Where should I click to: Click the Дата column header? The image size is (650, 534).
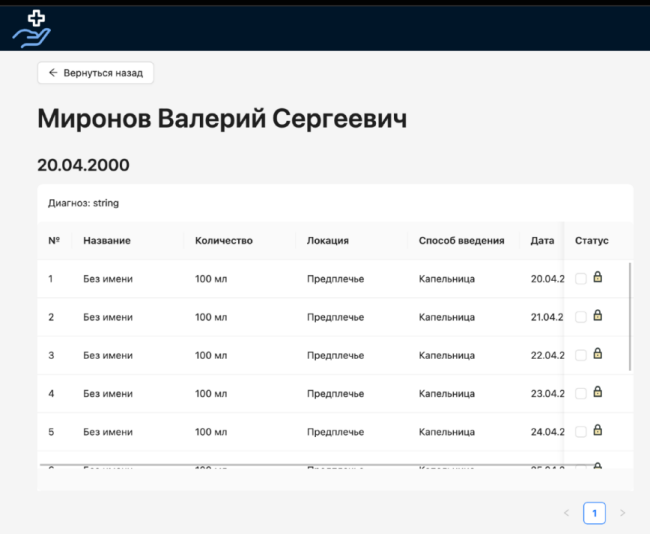click(x=542, y=240)
